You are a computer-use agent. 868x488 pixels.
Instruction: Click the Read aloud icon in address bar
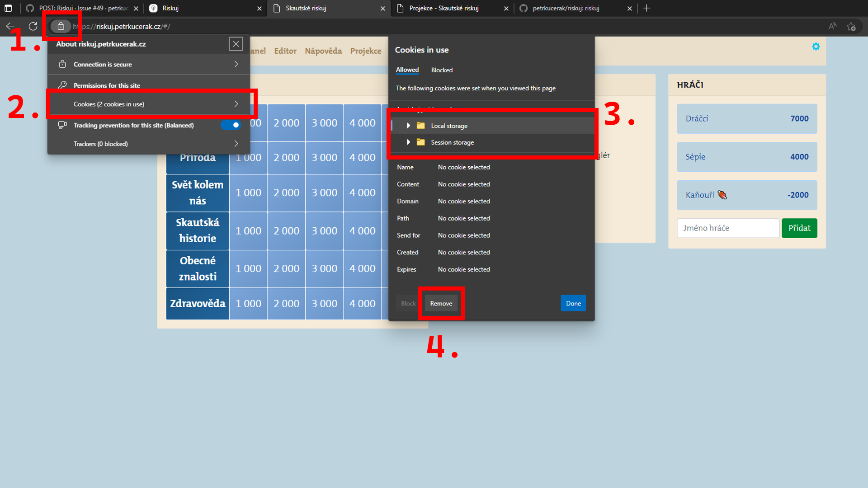coord(832,27)
